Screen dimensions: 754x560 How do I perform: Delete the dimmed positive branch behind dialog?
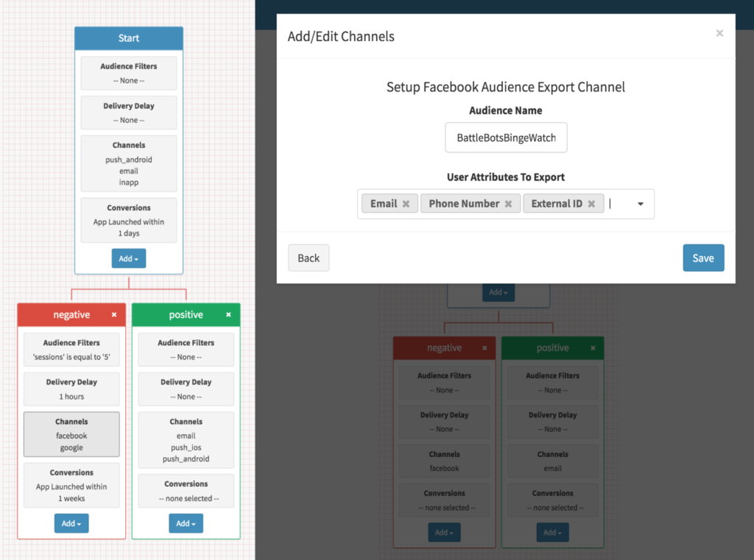593,348
